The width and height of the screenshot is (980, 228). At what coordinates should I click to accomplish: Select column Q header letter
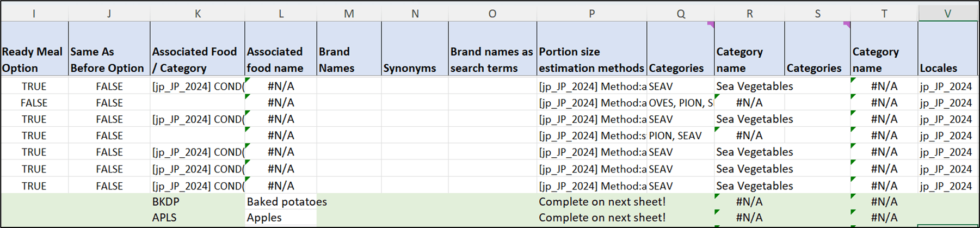(x=681, y=14)
